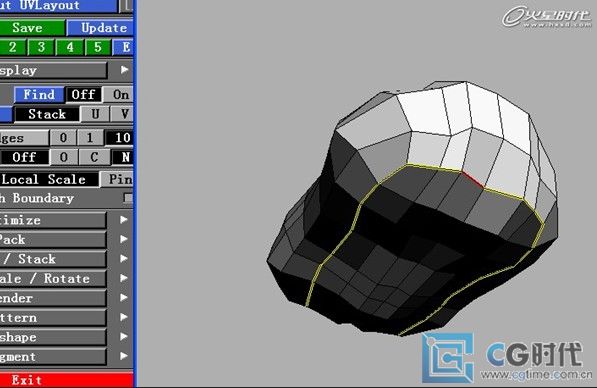Open the arrow beside Pack
Image resolution: width=597 pixels, height=388 pixels.
[x=124, y=239]
